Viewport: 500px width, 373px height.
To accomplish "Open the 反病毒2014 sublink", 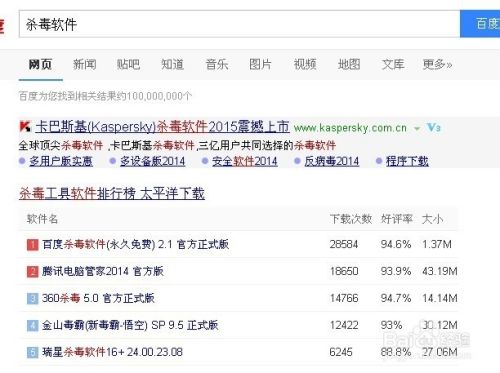I will point(332,161).
